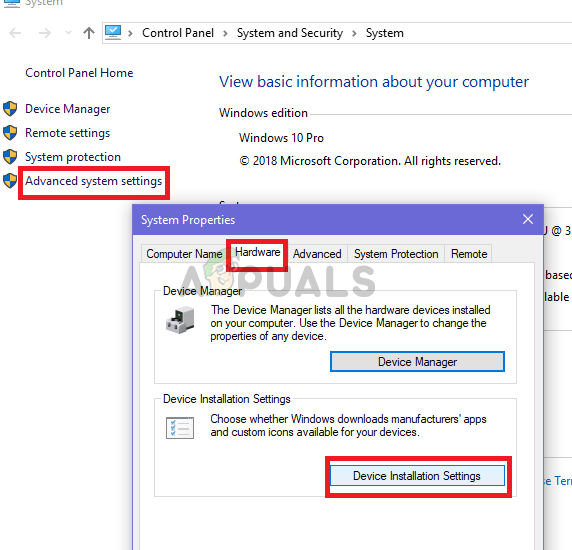Click View basic information about your computer heading

pyautogui.click(x=374, y=82)
